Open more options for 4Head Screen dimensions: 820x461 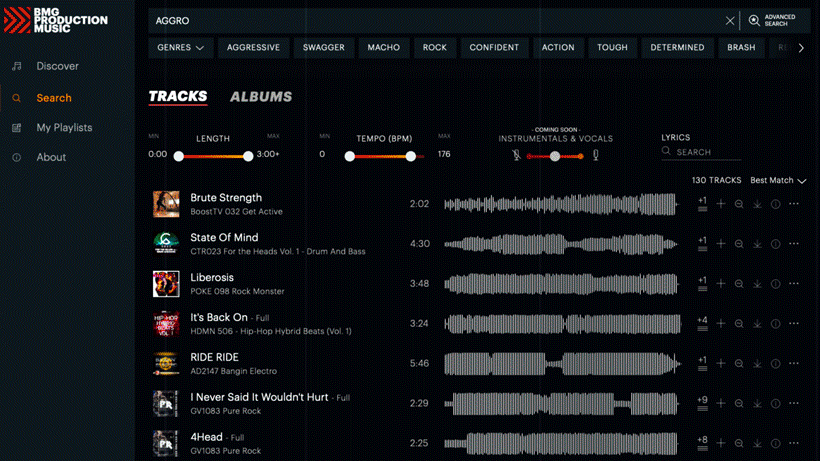794,443
